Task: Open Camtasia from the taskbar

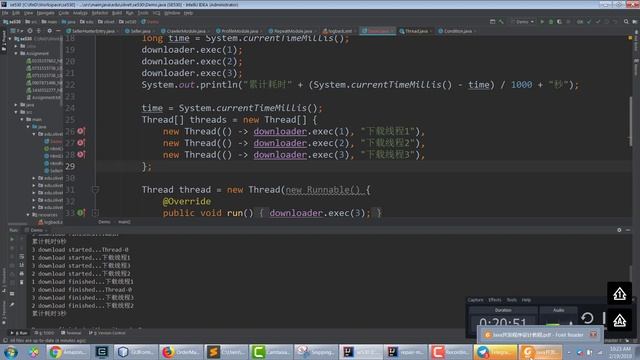Action: coord(271,352)
